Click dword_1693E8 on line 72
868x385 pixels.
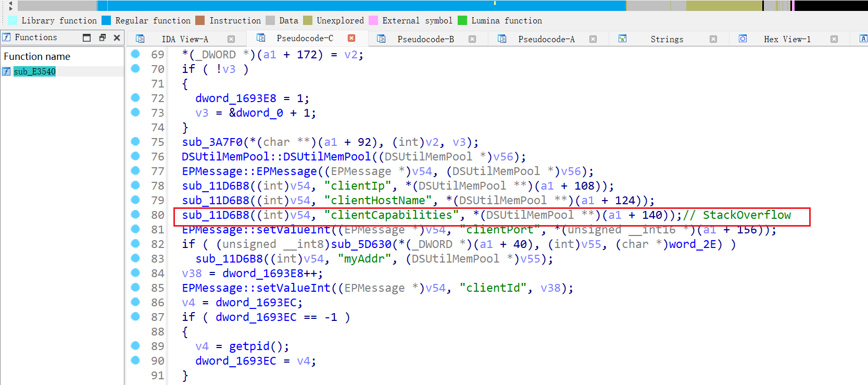coord(236,98)
